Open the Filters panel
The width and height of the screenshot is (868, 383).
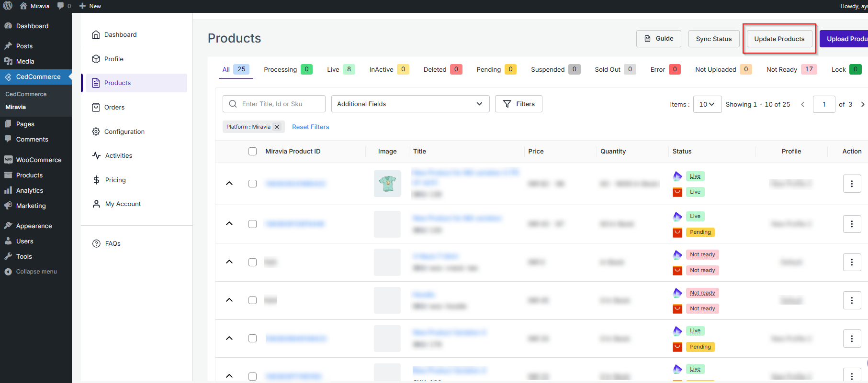(519, 104)
